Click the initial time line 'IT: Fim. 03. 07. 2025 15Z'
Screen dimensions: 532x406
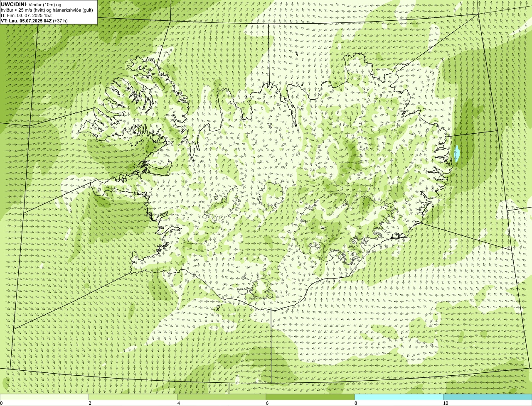[x=26, y=15]
